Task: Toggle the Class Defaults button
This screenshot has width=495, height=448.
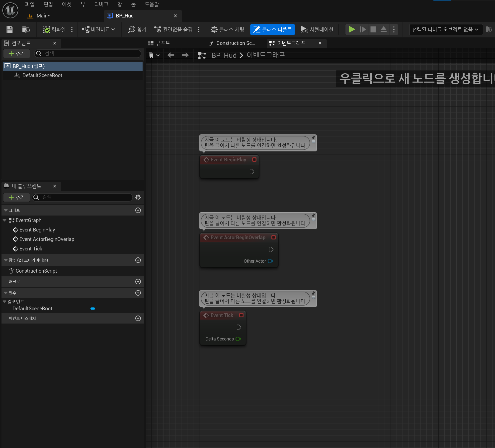Action: (x=272, y=29)
